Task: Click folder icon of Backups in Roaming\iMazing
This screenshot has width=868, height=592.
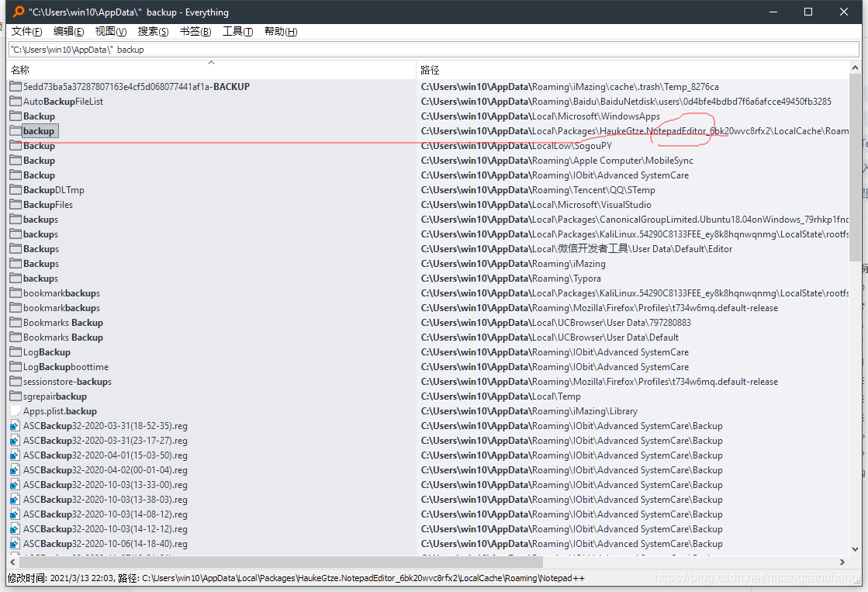Action: [x=16, y=264]
